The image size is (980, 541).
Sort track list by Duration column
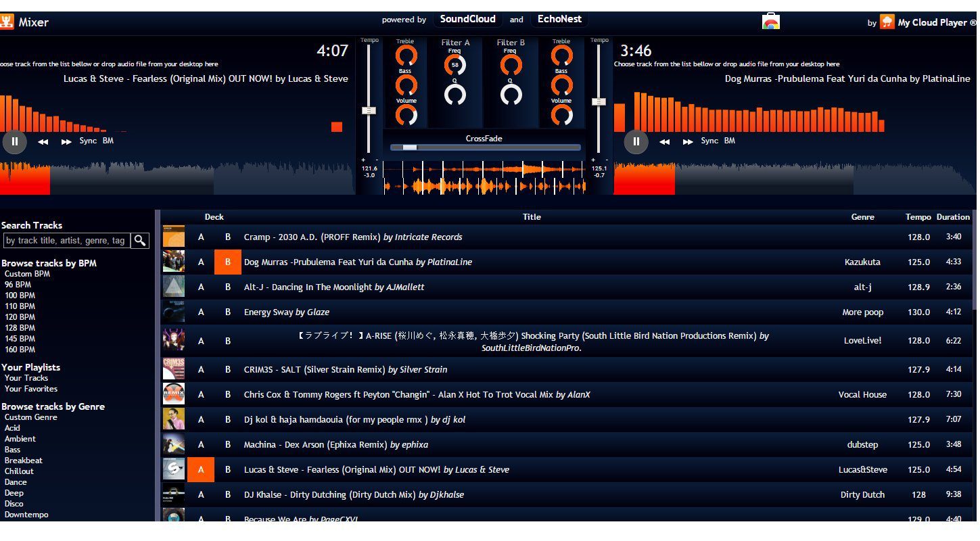(x=953, y=217)
